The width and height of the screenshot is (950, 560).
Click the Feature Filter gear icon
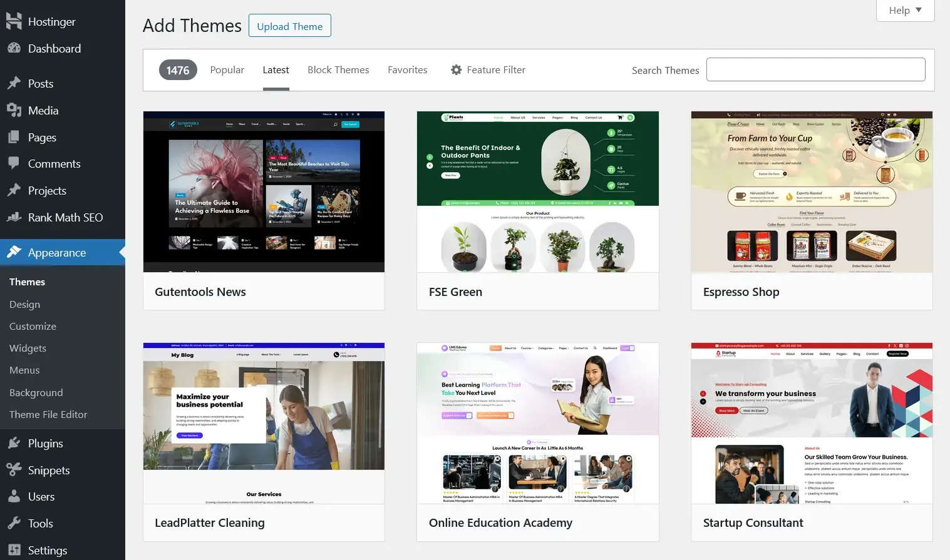click(x=457, y=69)
